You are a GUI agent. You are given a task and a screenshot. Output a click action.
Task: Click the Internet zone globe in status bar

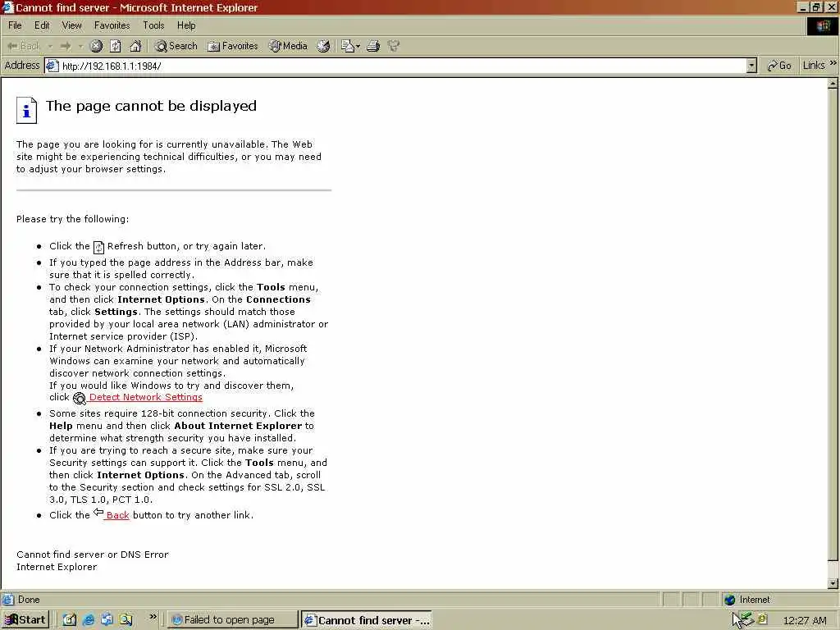tap(729, 600)
